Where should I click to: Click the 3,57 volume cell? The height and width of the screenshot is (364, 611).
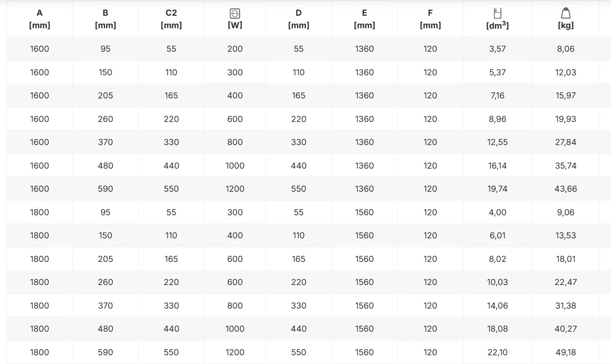[x=497, y=49]
